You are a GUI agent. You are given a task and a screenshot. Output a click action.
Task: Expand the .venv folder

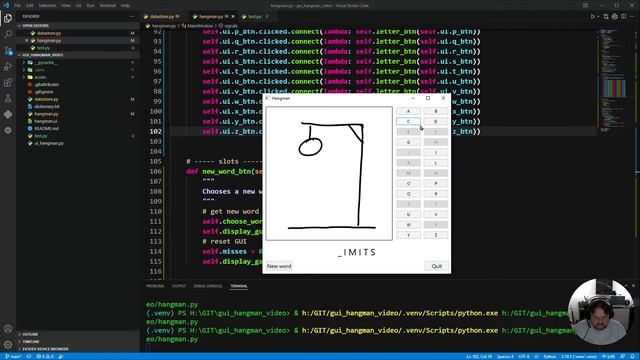click(x=39, y=70)
